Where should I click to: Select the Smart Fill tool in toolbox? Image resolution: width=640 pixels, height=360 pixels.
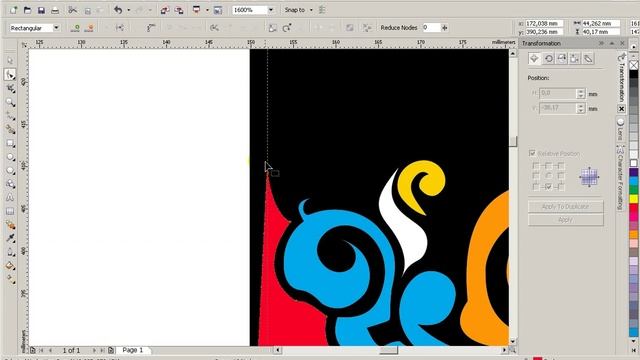tap(10, 130)
